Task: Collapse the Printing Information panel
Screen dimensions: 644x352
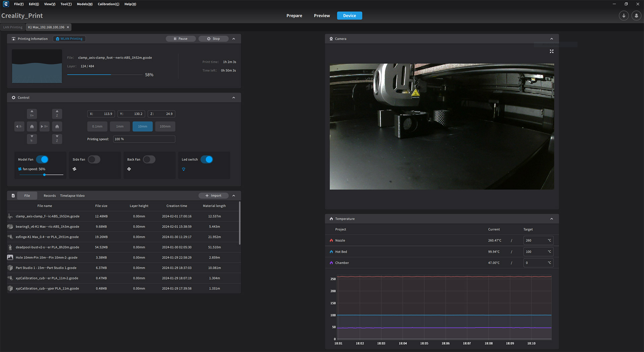Action: [x=234, y=39]
